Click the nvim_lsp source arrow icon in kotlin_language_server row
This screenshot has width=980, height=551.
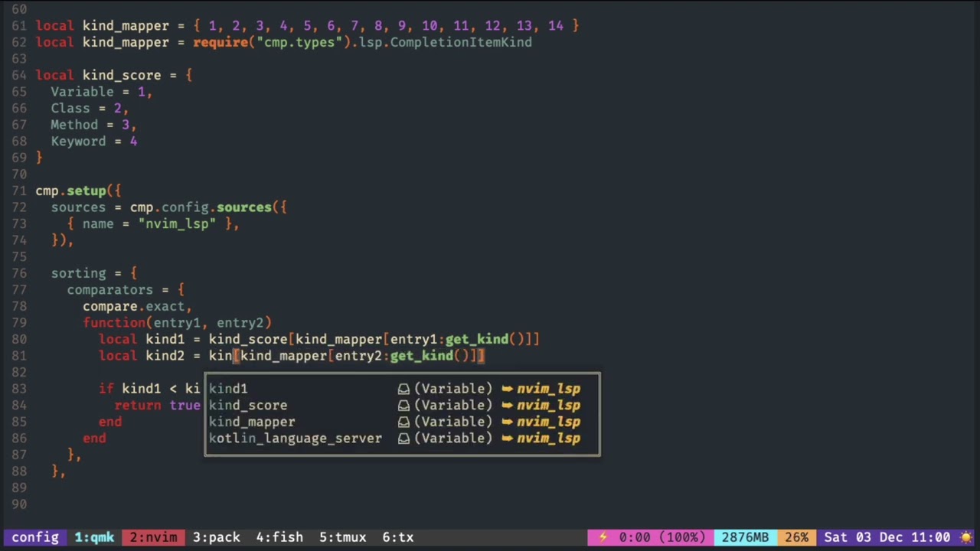pyautogui.click(x=507, y=439)
